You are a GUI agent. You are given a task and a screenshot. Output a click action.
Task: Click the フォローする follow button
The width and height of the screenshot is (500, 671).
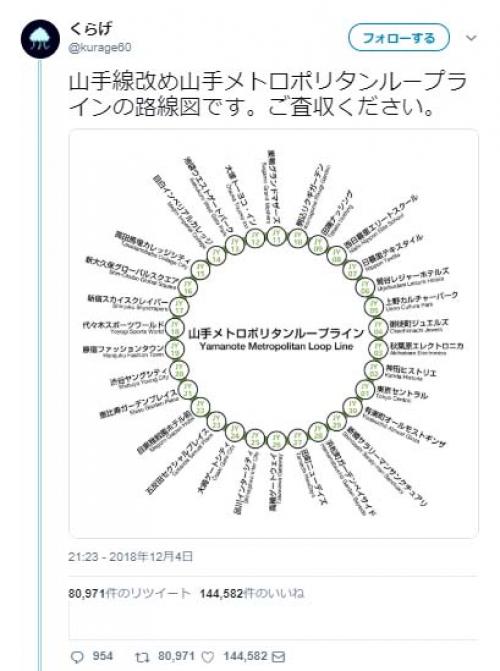399,38
